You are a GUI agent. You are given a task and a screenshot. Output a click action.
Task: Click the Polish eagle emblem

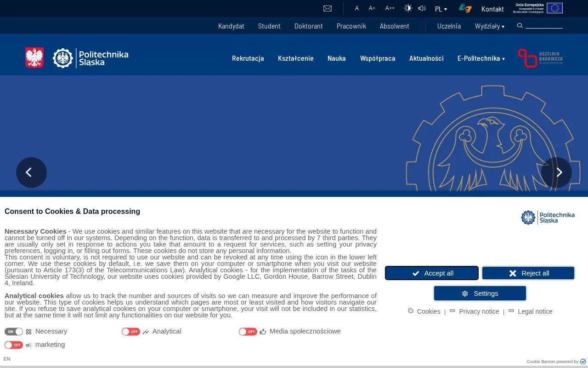34,58
